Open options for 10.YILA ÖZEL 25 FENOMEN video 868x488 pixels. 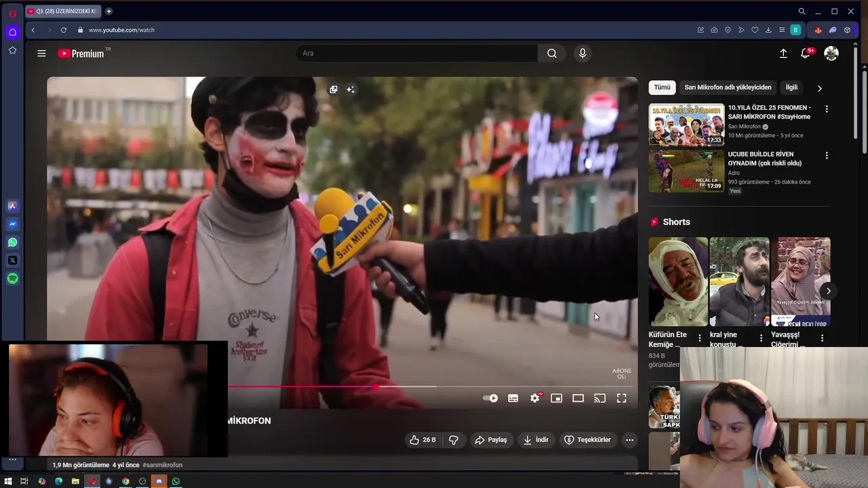coord(827,109)
